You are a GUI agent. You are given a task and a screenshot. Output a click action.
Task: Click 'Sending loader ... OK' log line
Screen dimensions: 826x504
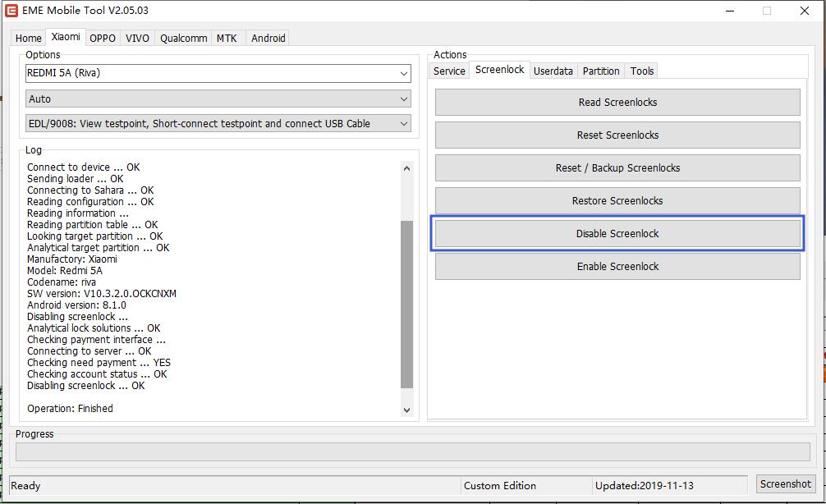coord(76,178)
